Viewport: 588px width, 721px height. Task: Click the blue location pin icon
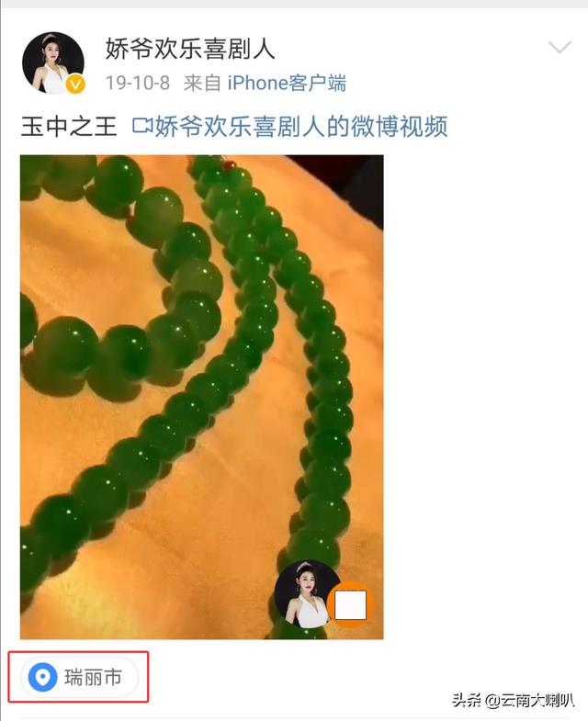42,677
